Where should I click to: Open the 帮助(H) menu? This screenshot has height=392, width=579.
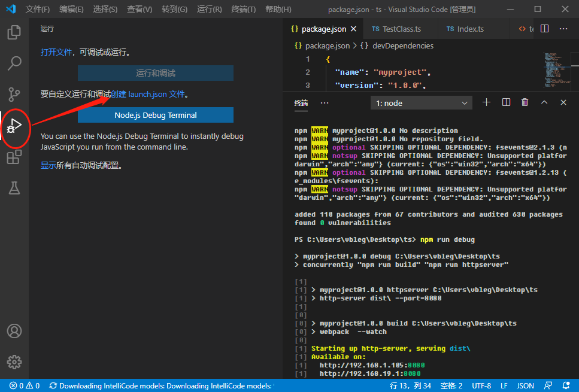tap(278, 9)
